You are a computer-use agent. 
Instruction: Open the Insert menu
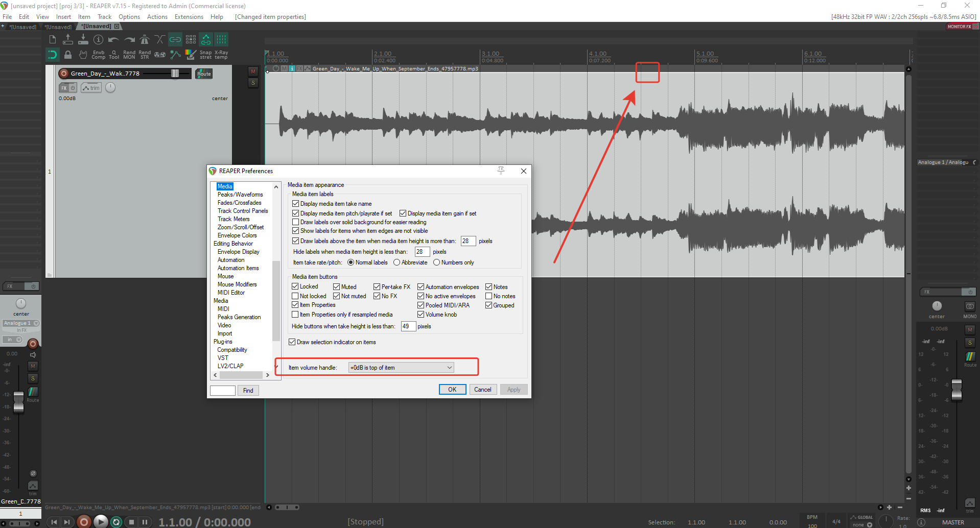point(63,17)
